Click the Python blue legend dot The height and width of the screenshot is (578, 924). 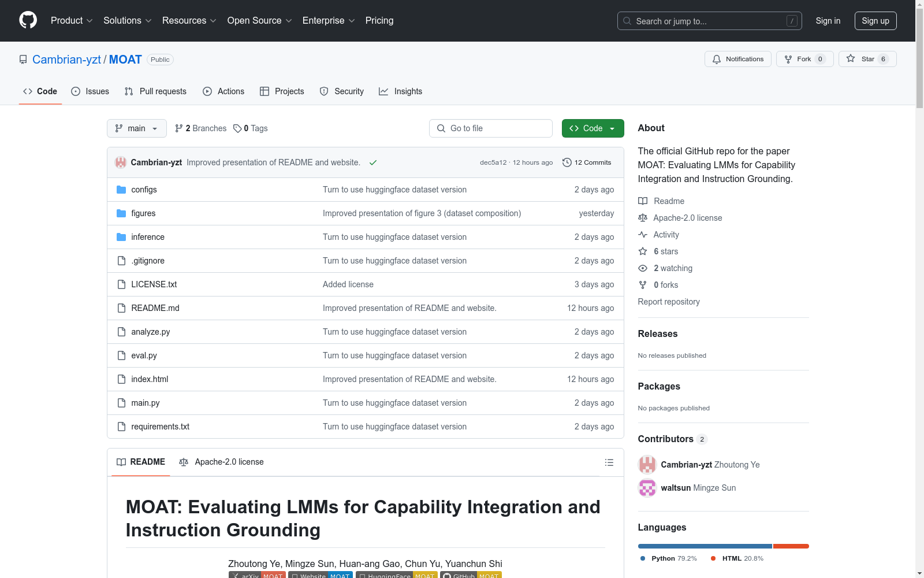(643, 558)
